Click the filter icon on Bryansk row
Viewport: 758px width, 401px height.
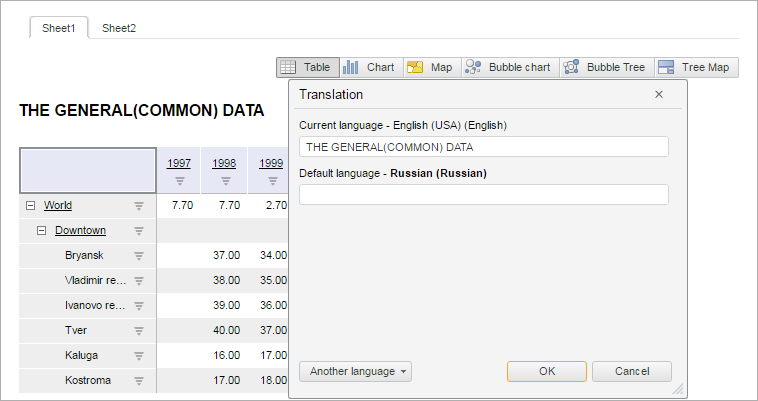140,256
